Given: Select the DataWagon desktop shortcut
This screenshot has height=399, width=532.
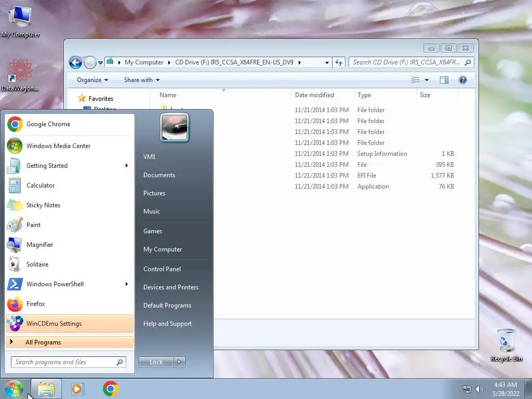Looking at the screenshot, I should (20, 75).
